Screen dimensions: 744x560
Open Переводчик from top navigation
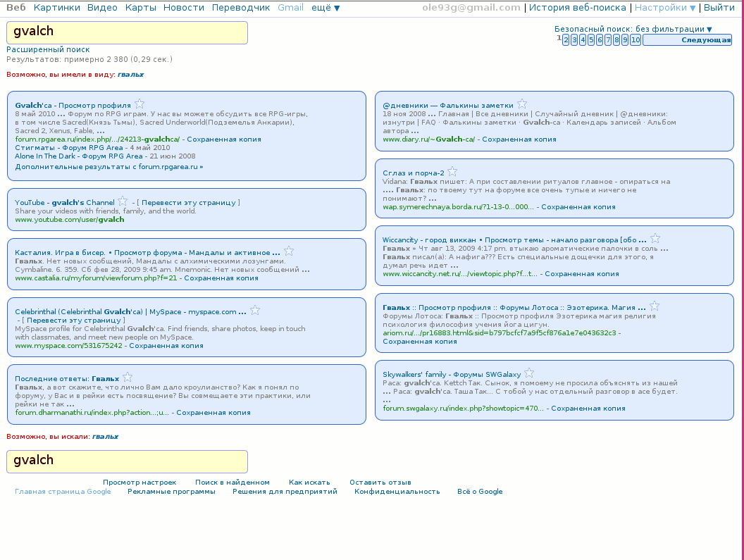[240, 8]
